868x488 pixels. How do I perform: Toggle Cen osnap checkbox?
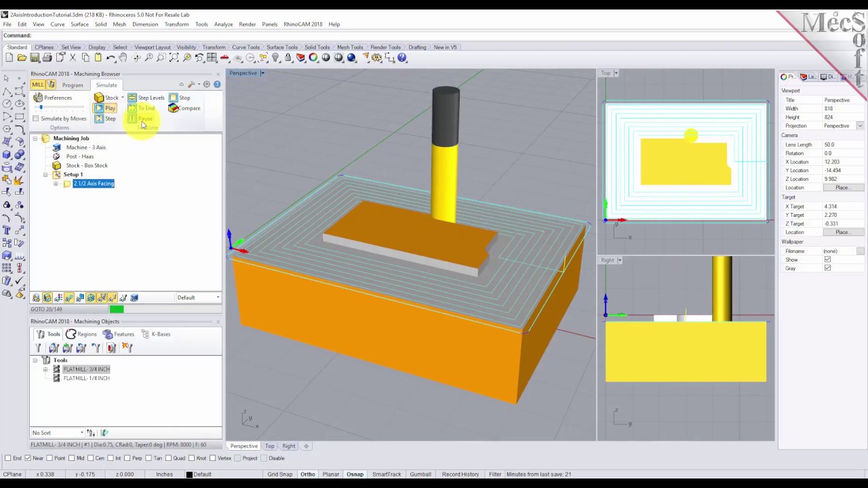[x=91, y=458]
